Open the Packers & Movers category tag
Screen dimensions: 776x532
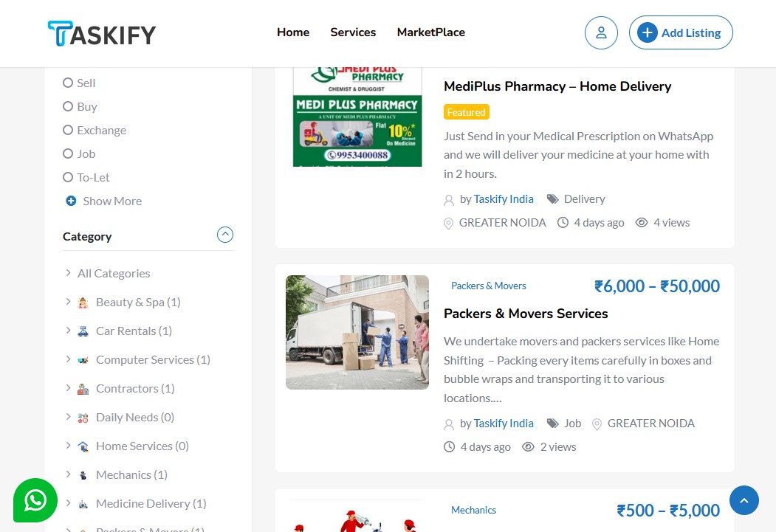[489, 286]
